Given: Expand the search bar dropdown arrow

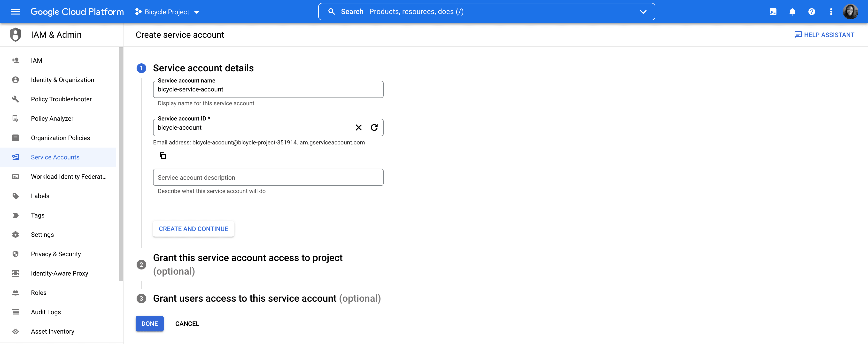Looking at the screenshot, I should [643, 12].
